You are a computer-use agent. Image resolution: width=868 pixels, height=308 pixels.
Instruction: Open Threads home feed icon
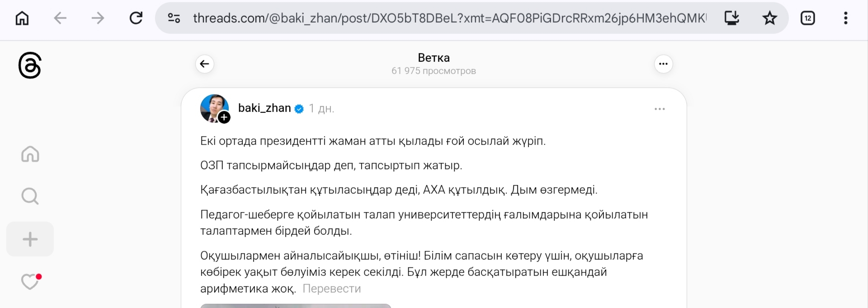[x=30, y=154]
